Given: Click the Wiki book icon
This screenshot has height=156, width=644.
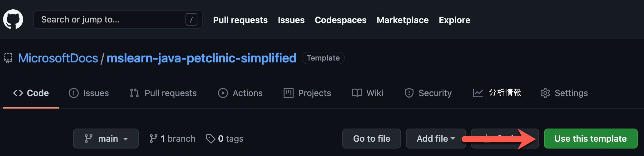Looking at the screenshot, I should click(x=357, y=93).
